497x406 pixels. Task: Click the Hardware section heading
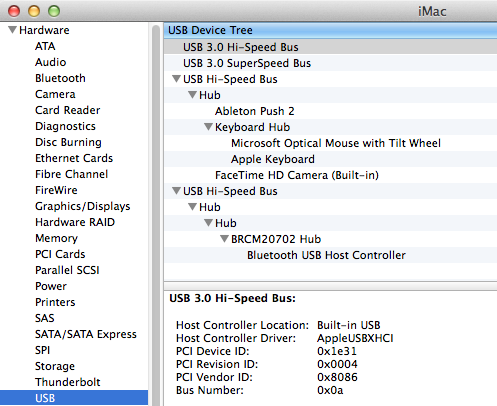click(44, 30)
